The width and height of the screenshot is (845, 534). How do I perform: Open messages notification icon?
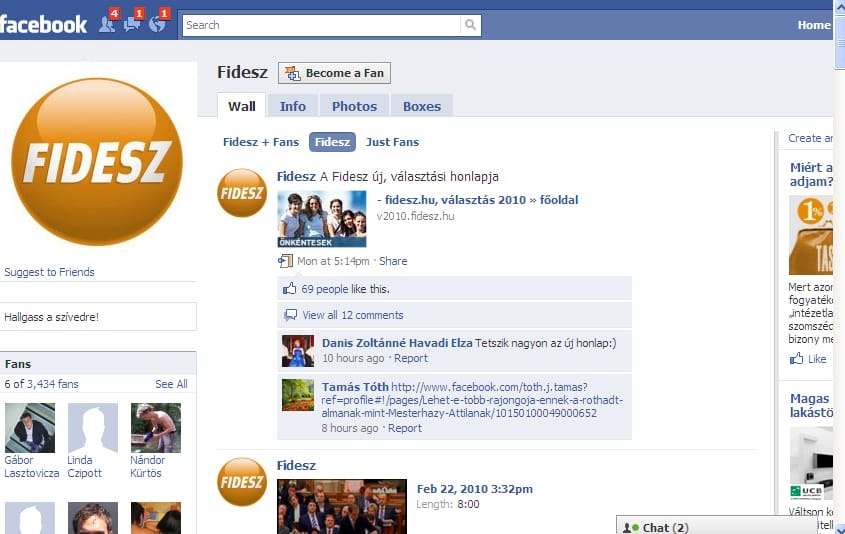tap(131, 24)
